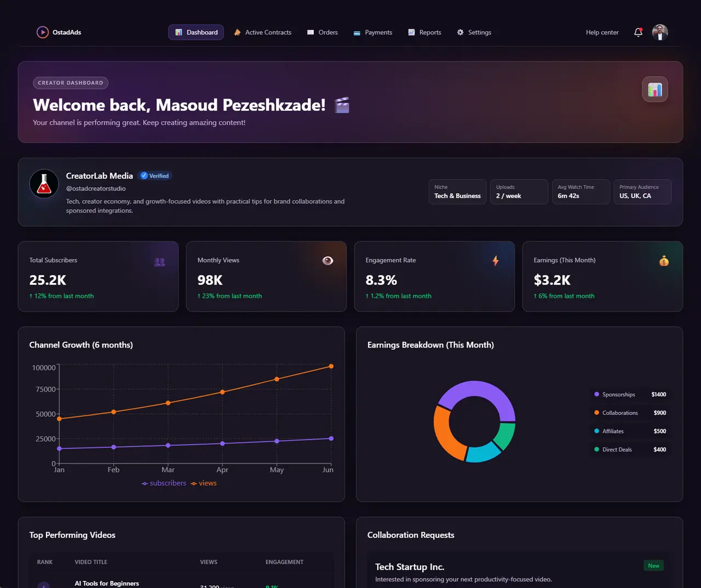Viewport: 701px width, 588px height.
Task: Click the bar chart icon in welcome banner
Action: pyautogui.click(x=655, y=89)
